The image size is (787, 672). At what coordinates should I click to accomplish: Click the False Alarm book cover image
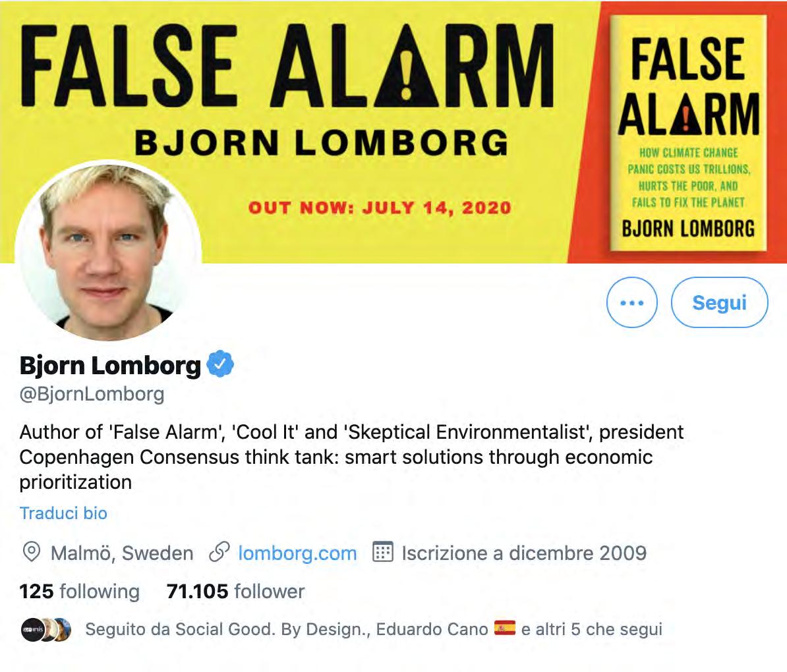pyautogui.click(x=687, y=133)
